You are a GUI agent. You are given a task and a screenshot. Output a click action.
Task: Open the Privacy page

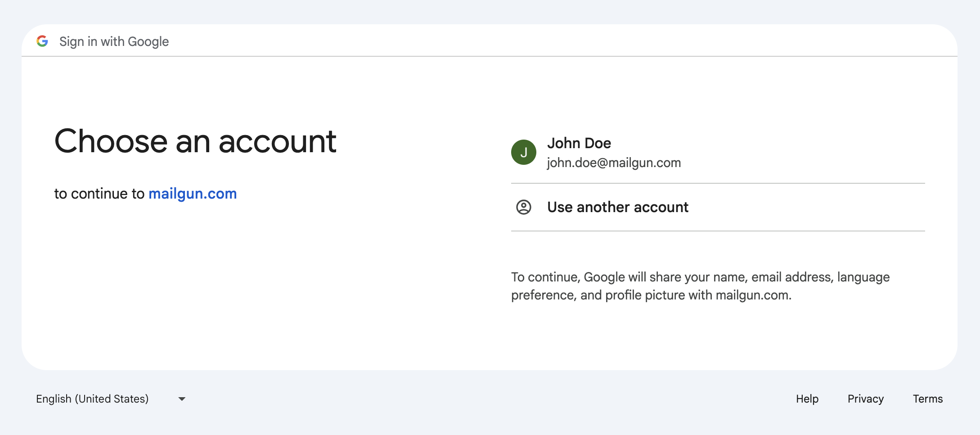pos(865,399)
